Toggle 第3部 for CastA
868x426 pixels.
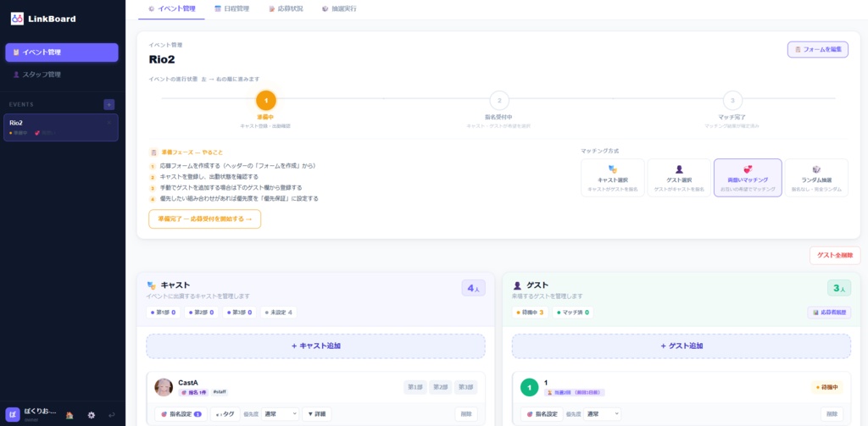[465, 387]
